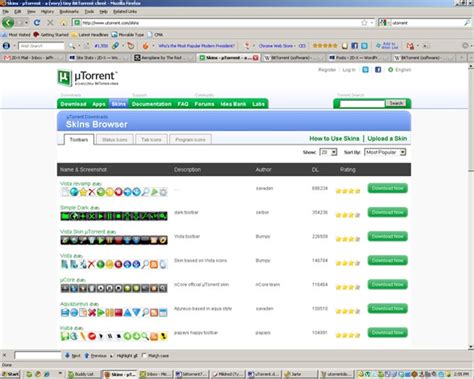Switch to the Tab Icons tab
The image size is (474, 379).
coord(151,140)
